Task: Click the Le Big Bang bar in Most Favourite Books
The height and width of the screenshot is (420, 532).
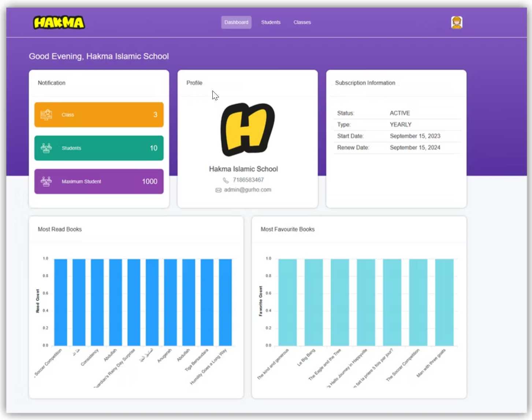Action: [314, 302]
